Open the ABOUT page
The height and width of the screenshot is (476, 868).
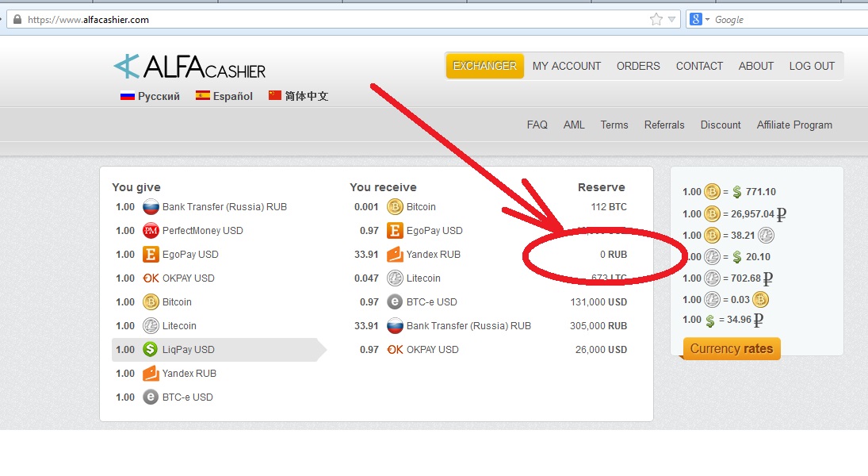[x=755, y=66]
